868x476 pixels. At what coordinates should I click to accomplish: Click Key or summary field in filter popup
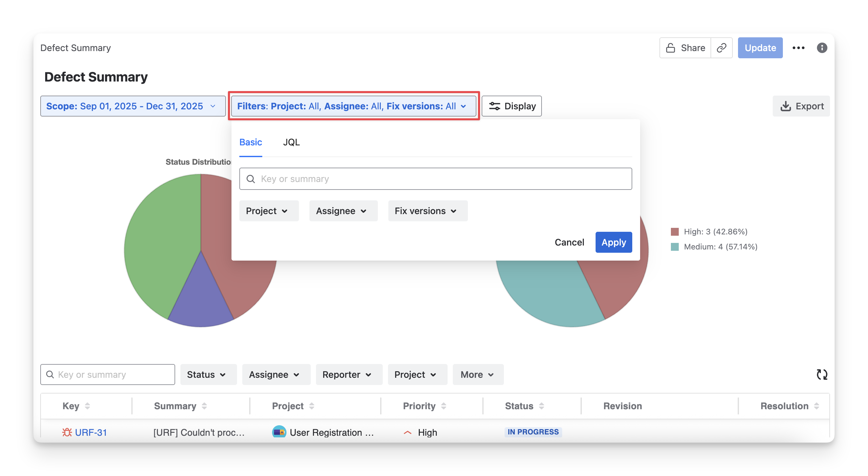435,179
